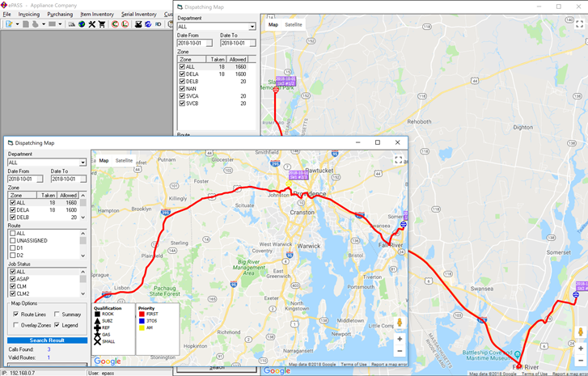Viewport: 588px width, 376px height.
Task: Uncheck zone SVCA in rear window
Action: tap(182, 96)
